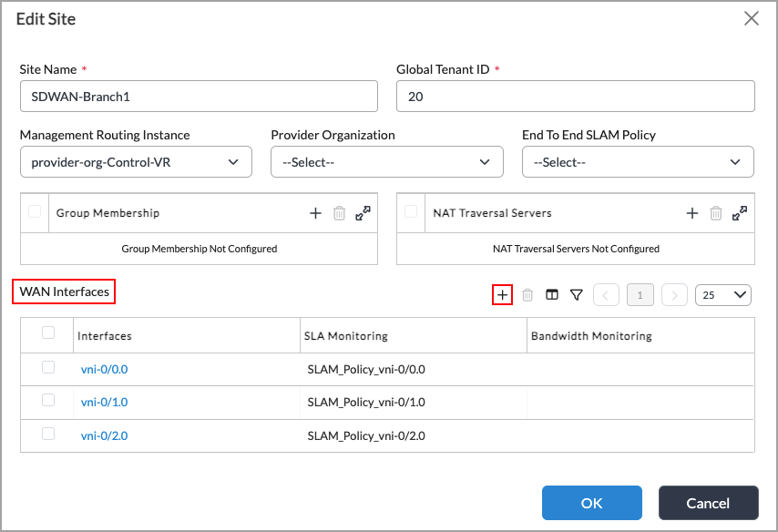Click the WAN Interfaces delete trash icon
Image resolution: width=778 pixels, height=532 pixels.
pyautogui.click(x=527, y=295)
